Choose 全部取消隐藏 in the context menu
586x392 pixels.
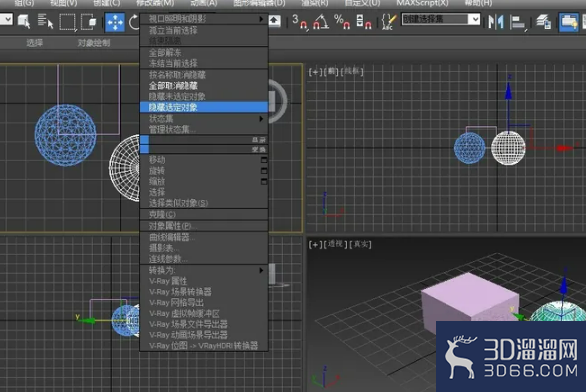click(x=204, y=86)
